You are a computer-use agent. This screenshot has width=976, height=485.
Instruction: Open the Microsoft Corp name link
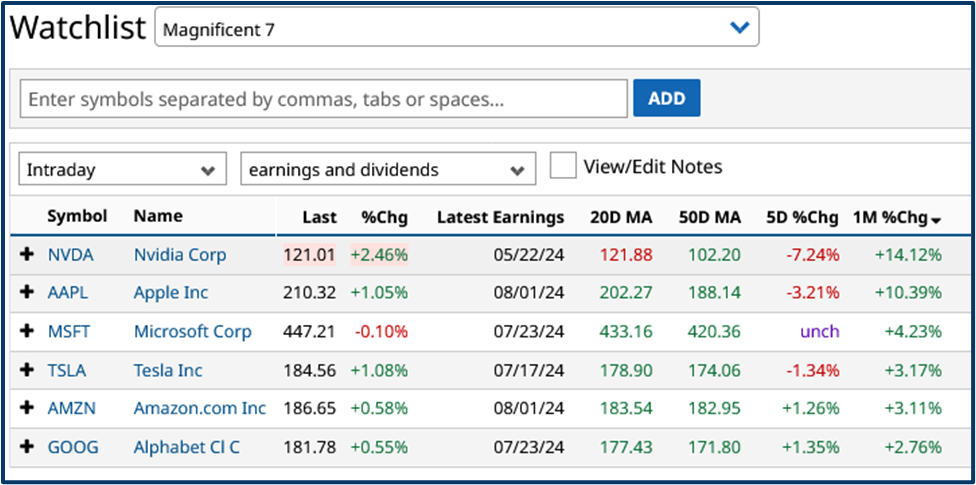click(x=193, y=331)
